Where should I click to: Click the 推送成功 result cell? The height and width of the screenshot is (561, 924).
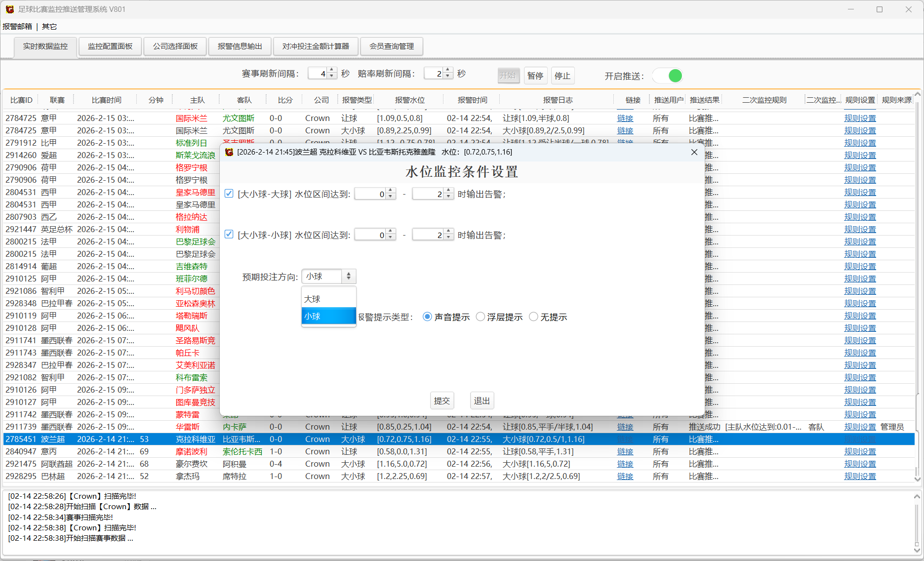click(x=705, y=427)
